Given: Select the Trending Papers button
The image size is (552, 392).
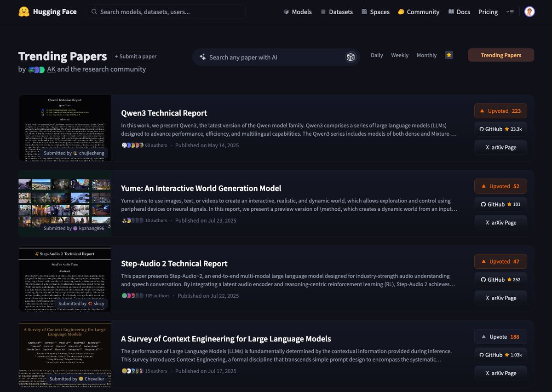Looking at the screenshot, I should click(501, 55).
